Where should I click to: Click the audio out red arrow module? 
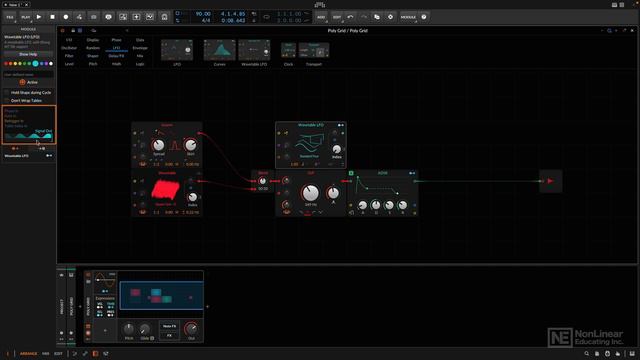coord(550,181)
